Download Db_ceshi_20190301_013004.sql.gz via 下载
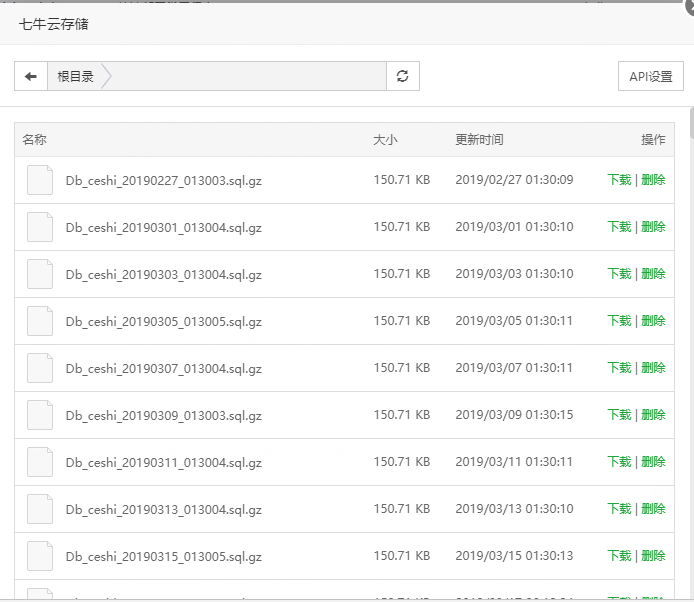This screenshot has width=694, height=602. pyautogui.click(x=619, y=227)
